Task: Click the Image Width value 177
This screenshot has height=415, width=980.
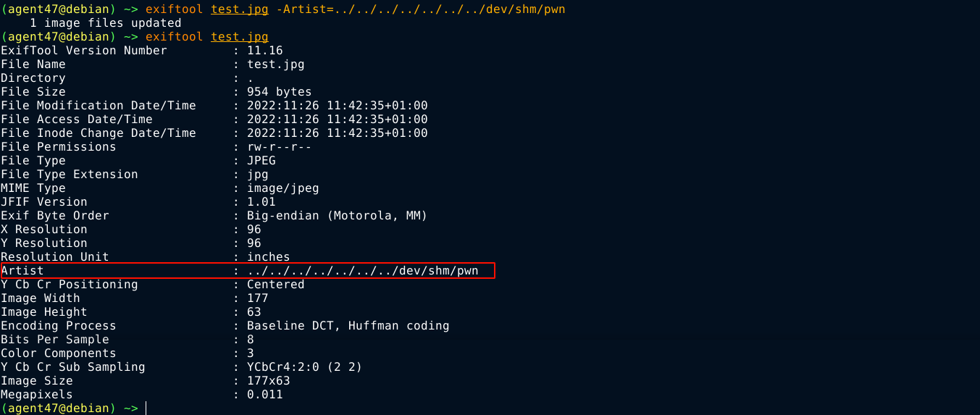Action: 257,298
